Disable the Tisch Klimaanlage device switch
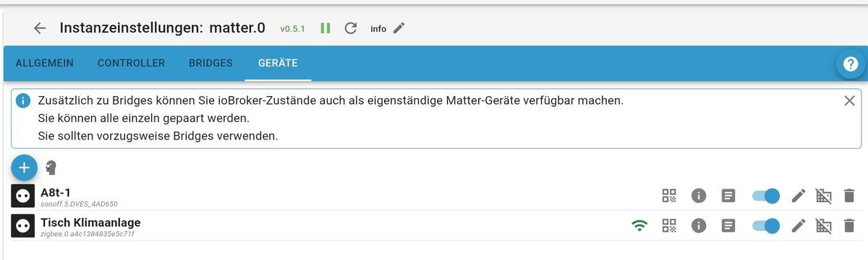868x260 pixels. (766, 226)
